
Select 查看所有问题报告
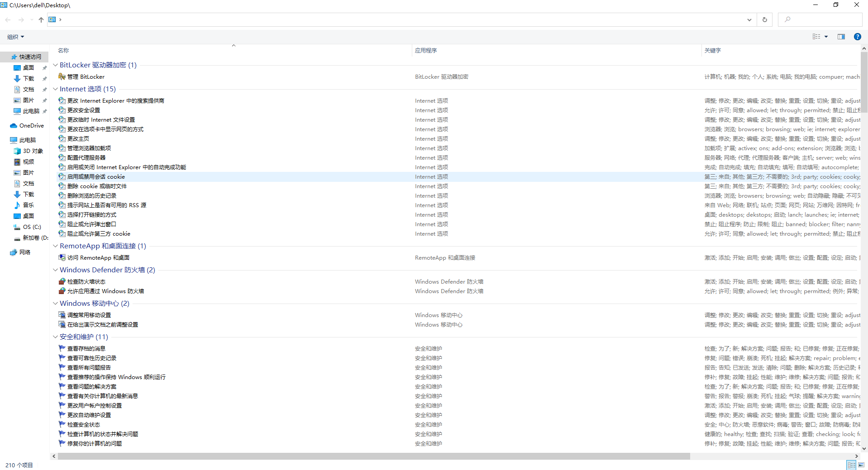click(89, 367)
